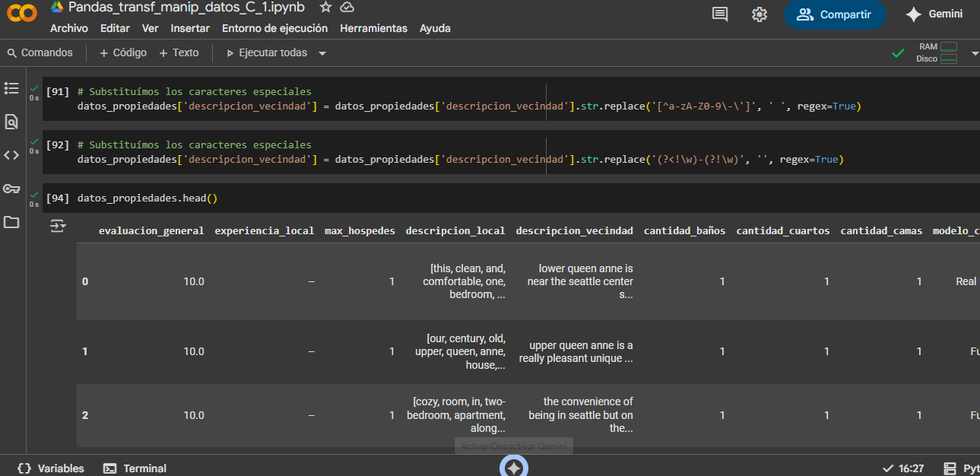Click the 'upper queen anne is a really pleasant' cell
This screenshot has height=476, width=980.
(x=576, y=351)
